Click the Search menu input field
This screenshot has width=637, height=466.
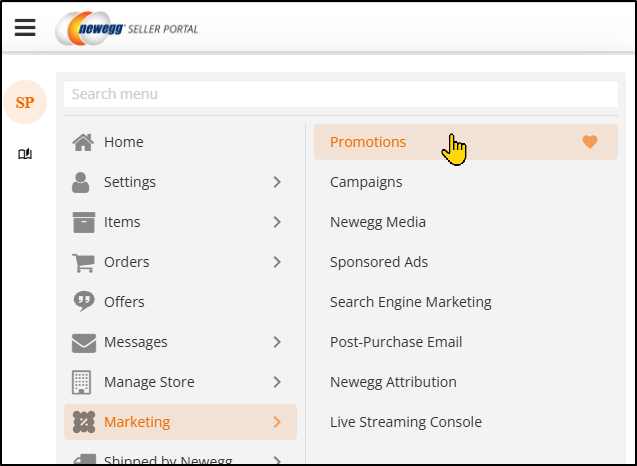pyautogui.click(x=340, y=94)
